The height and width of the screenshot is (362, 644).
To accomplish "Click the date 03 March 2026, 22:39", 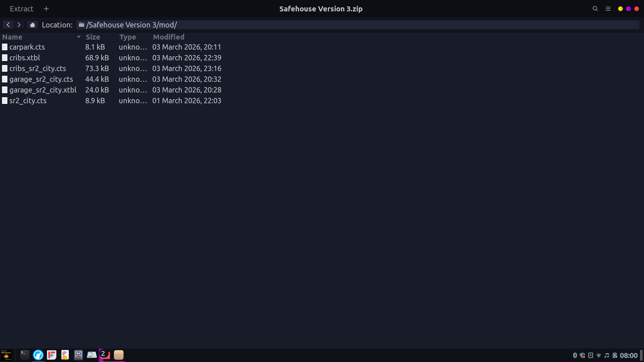I will click(187, 58).
